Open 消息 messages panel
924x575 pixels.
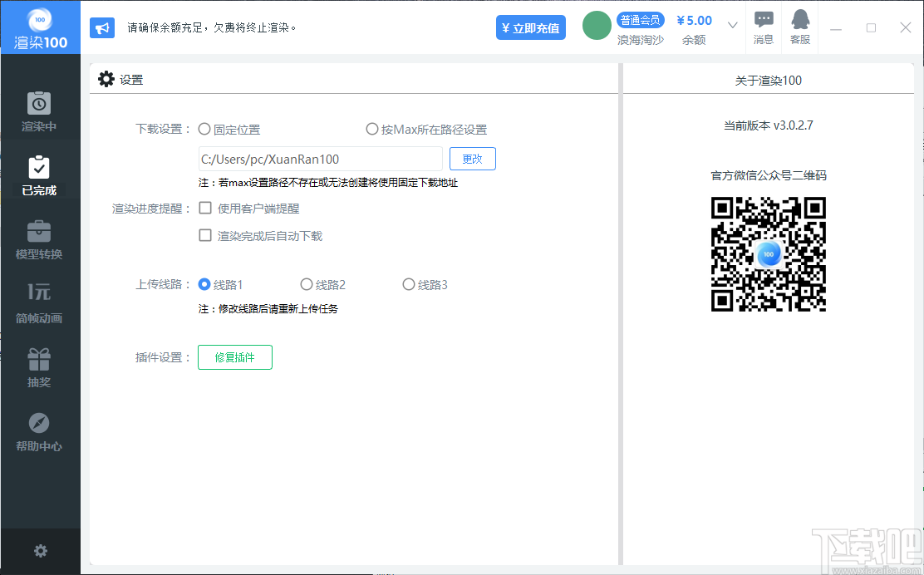[x=763, y=27]
